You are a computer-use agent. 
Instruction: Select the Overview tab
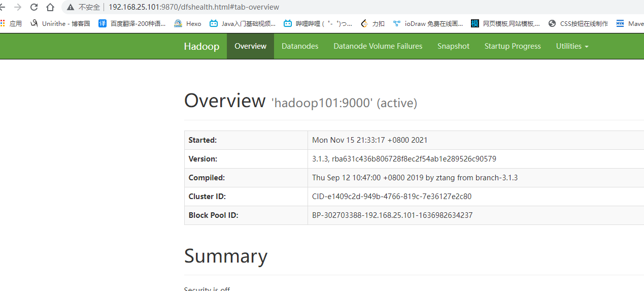[250, 46]
